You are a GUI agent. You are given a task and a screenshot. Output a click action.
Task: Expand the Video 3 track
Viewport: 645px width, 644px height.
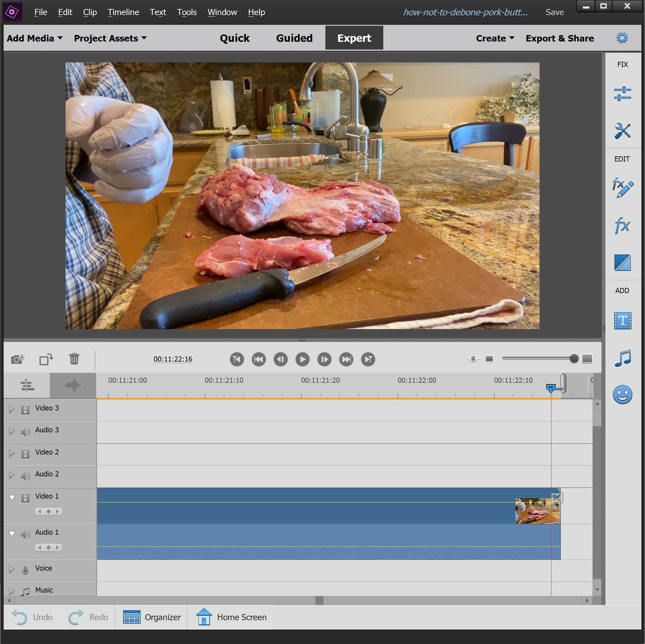12,409
